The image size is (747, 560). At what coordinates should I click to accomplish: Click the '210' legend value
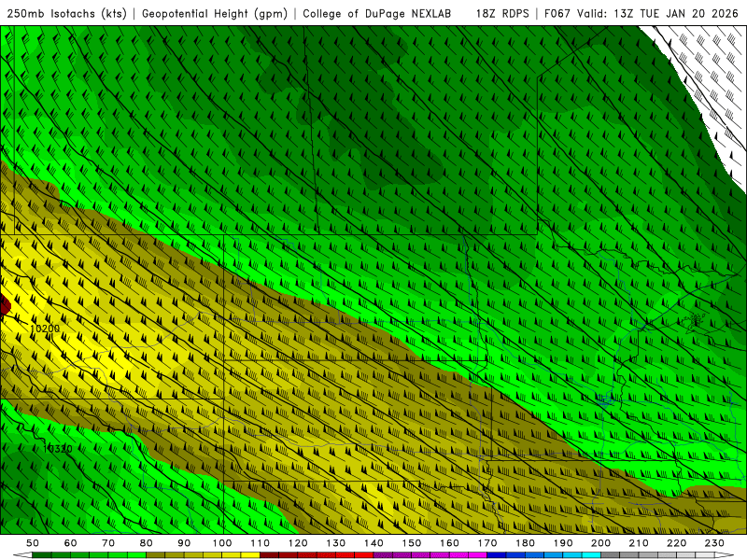[639, 543]
